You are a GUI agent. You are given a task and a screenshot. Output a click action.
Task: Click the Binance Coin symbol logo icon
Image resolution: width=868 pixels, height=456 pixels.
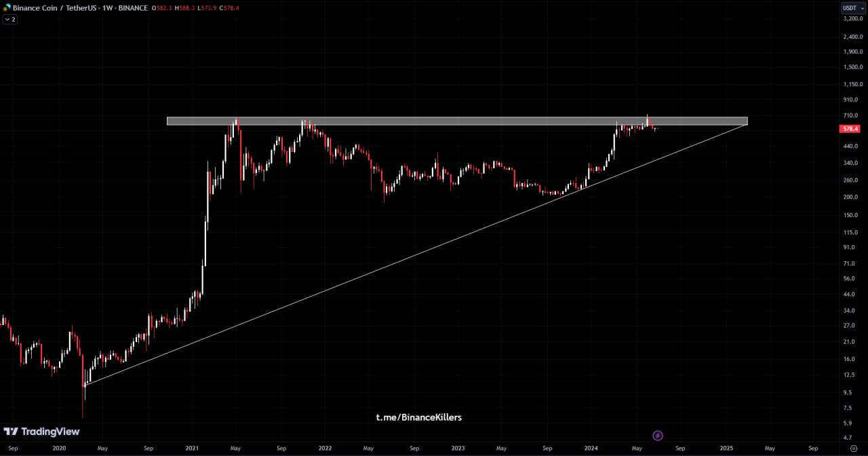pyautogui.click(x=7, y=7)
